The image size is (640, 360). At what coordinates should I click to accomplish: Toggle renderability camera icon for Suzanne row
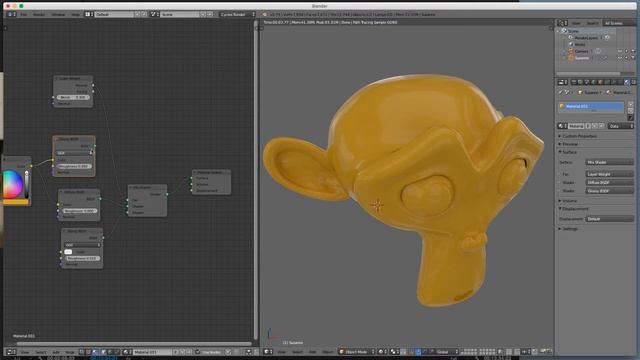click(633, 58)
